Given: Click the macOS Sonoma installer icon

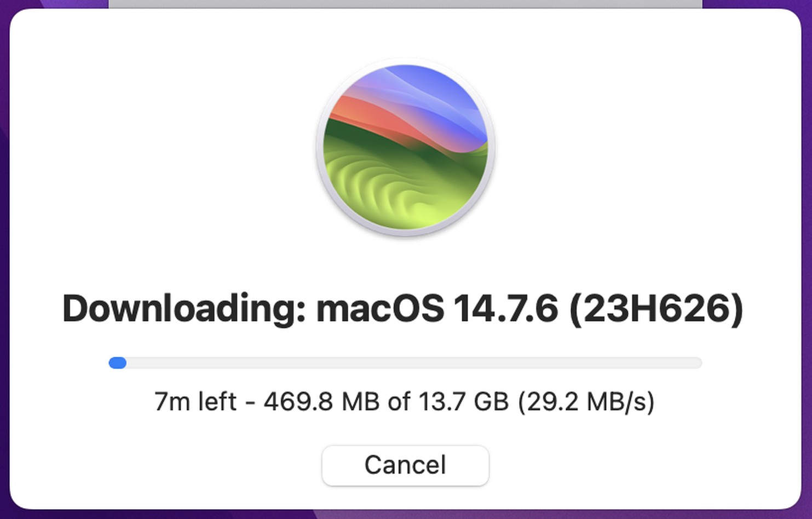Looking at the screenshot, I should (405, 147).
